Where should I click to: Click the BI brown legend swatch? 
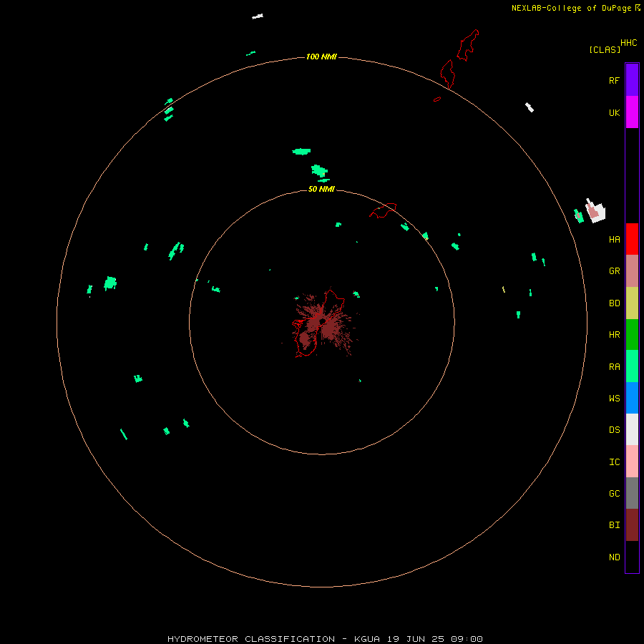coord(632,525)
